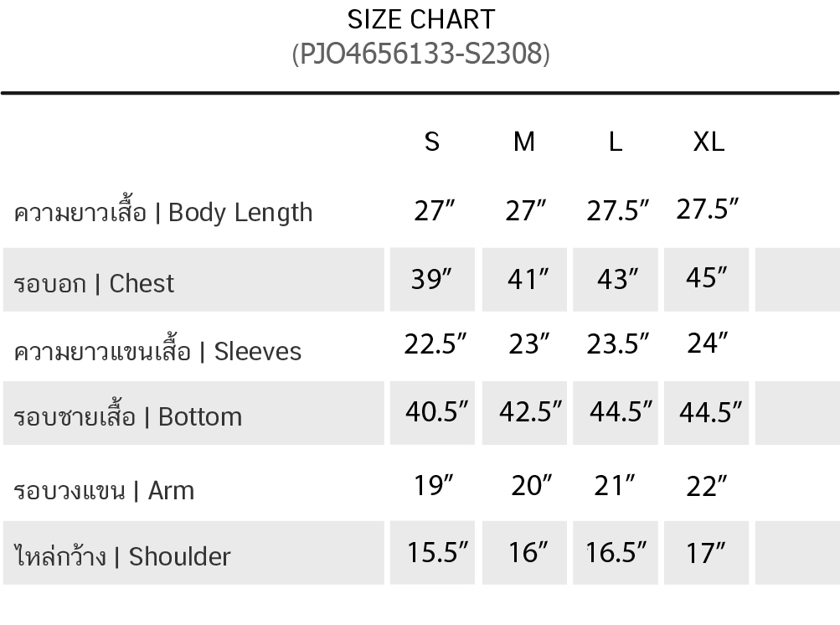Click the SIZE CHART title
This screenshot has height=625, width=840.
click(420, 19)
